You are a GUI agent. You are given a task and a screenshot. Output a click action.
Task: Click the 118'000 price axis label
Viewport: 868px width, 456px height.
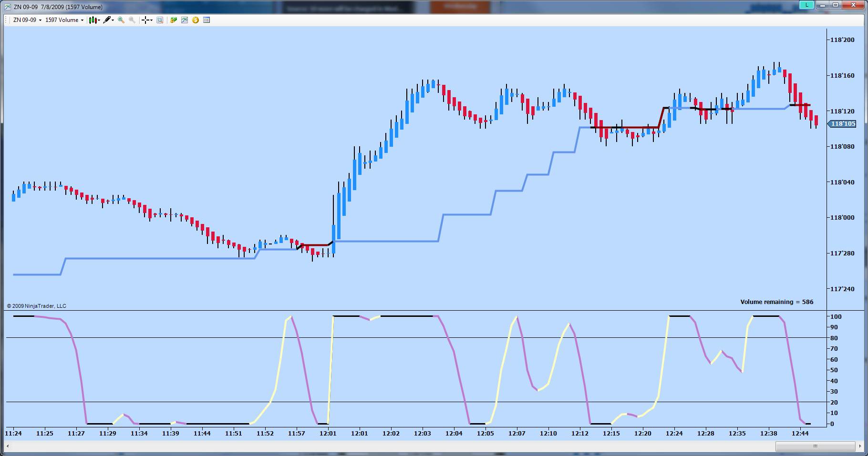tap(842, 217)
